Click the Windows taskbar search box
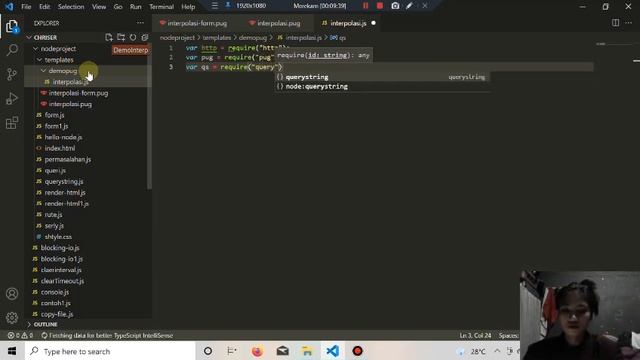This screenshot has width=640, height=360. 110,351
